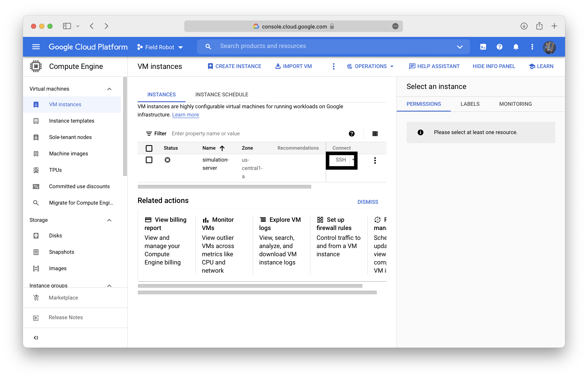This screenshot has height=378, width=588.
Task: Dismiss Related actions section
Action: coord(367,202)
